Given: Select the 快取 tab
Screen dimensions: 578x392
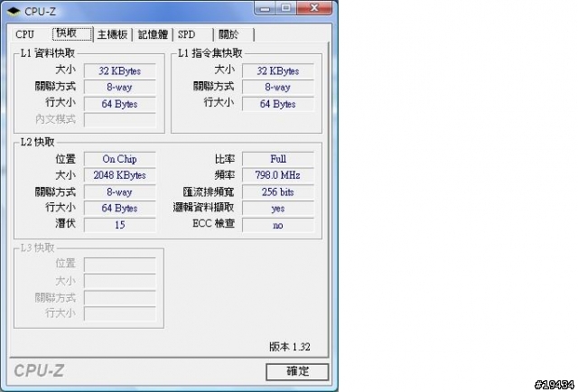Looking at the screenshot, I should point(72,33).
